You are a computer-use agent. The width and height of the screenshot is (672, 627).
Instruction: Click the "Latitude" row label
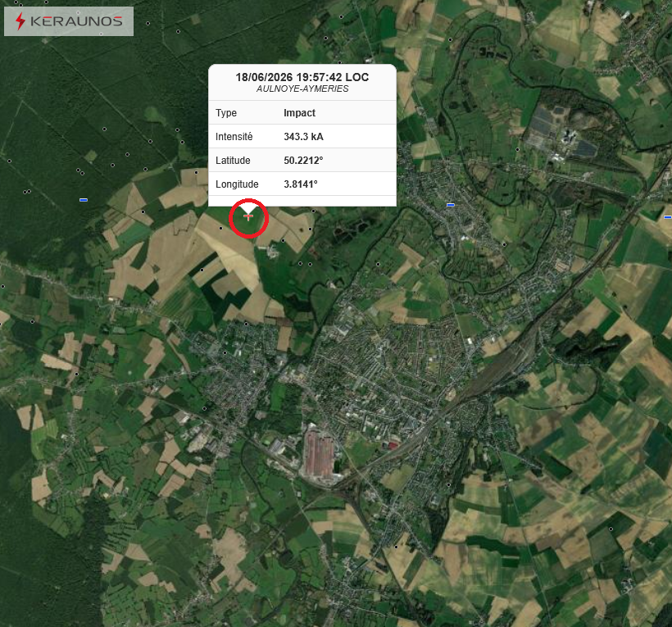coord(233,161)
